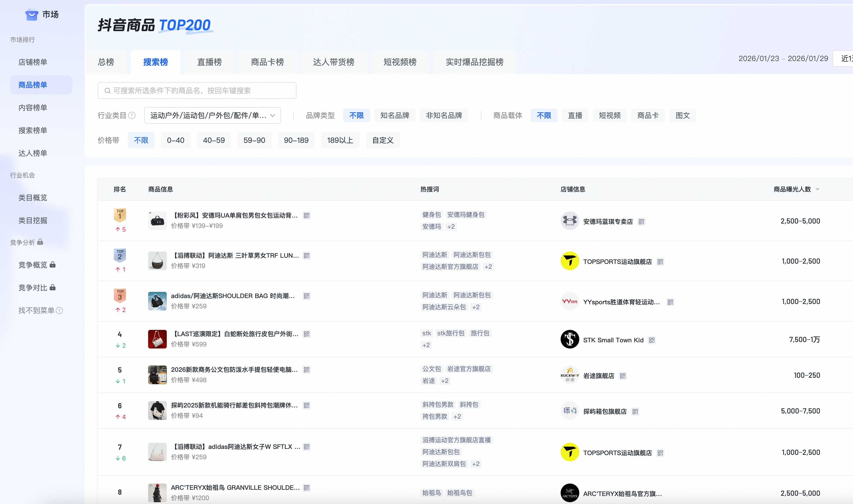Click the Under Armour logo for 安德玛蓝琪专卖店
The height and width of the screenshot is (504, 853).
tap(569, 221)
